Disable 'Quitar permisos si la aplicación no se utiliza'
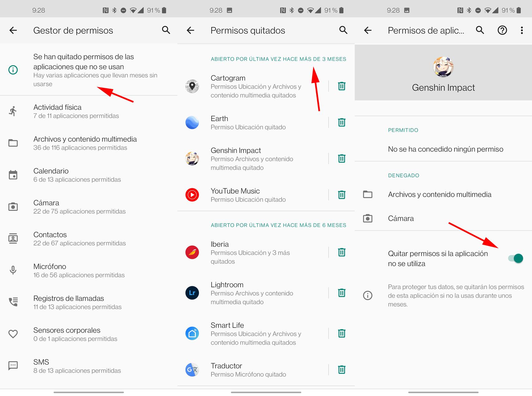Screen dimensions: 532x396 (x=515, y=258)
